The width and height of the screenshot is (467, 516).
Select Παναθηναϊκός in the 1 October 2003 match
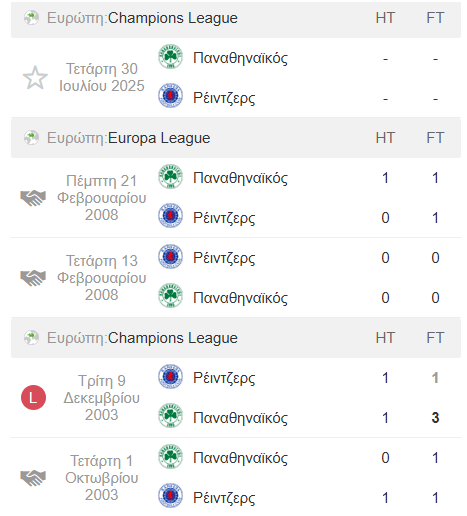coord(240,458)
